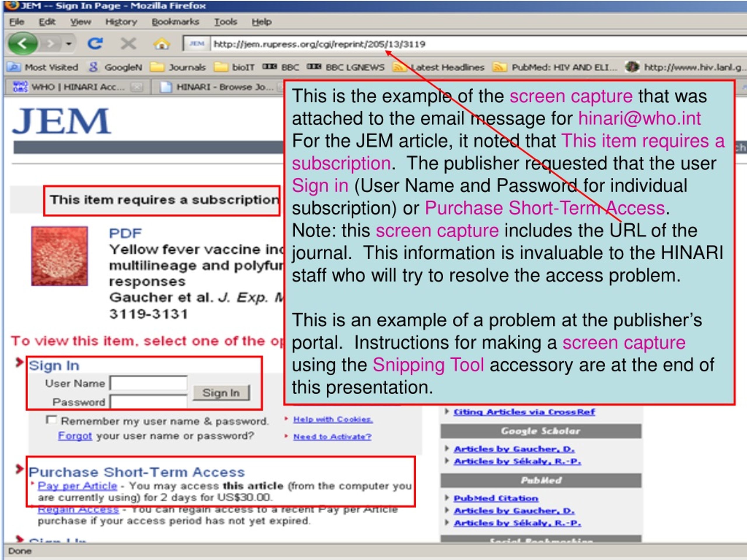This screenshot has height=560, width=747.
Task: Open the Help with Cookies link
Action: [333, 419]
